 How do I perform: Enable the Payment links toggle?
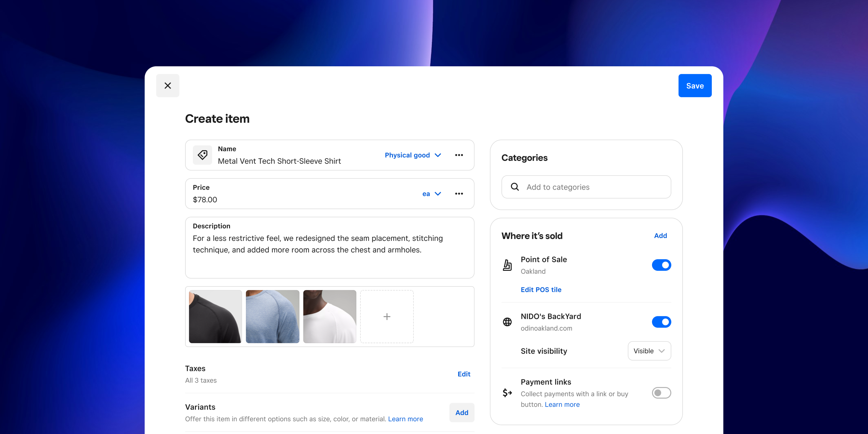[661, 393]
